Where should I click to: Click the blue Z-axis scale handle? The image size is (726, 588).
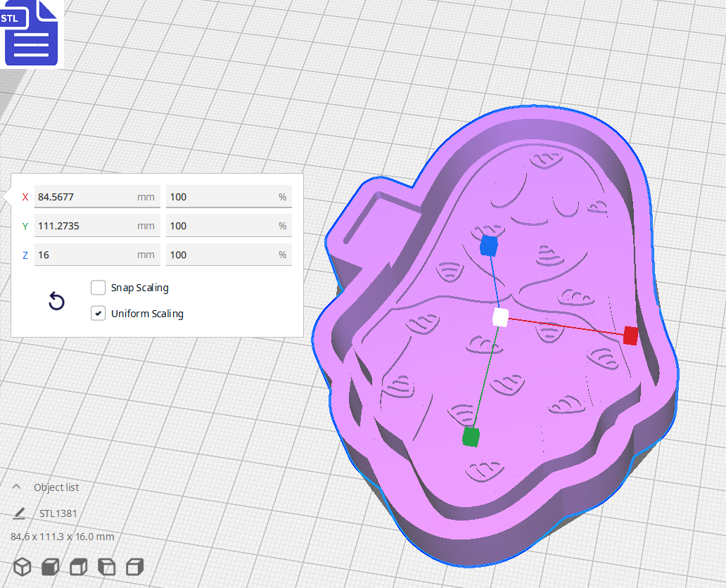coord(489,246)
